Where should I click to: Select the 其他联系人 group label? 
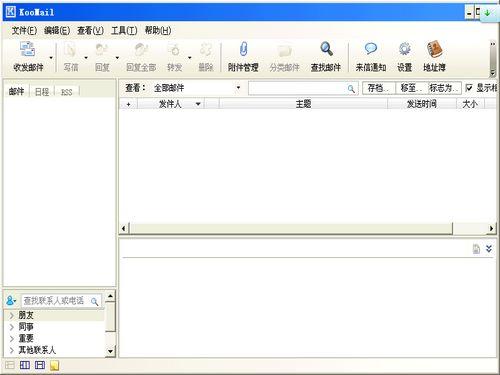[37, 350]
